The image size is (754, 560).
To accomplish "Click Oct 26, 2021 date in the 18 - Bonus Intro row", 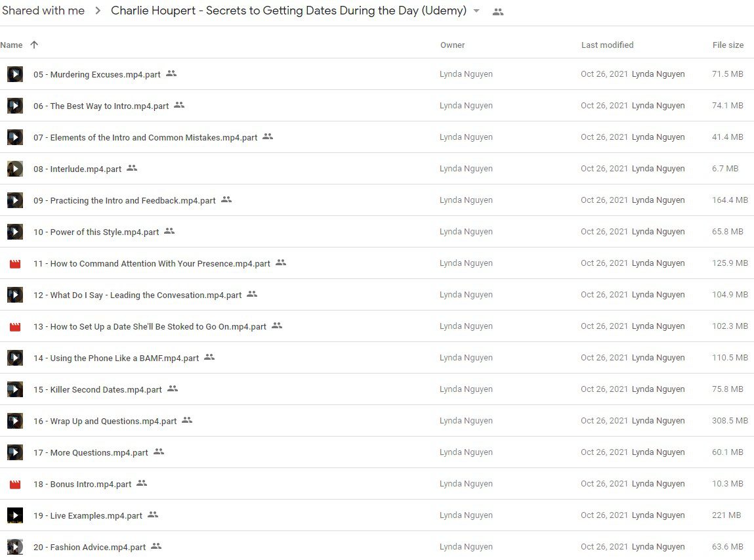I will (604, 483).
